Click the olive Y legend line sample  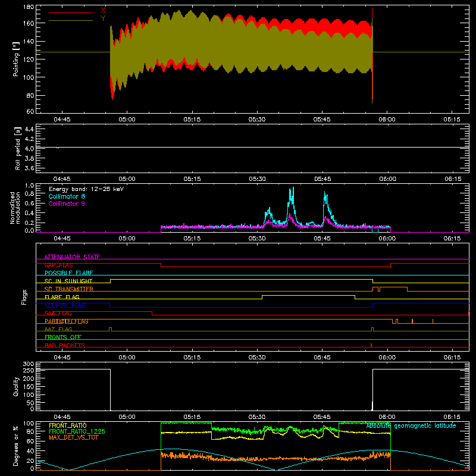[x=71, y=21]
